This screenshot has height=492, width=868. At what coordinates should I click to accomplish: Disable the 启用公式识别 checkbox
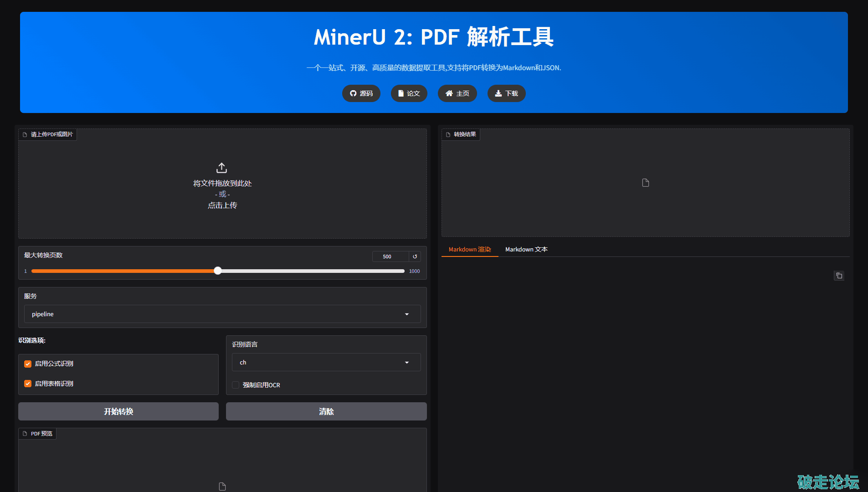click(x=28, y=364)
